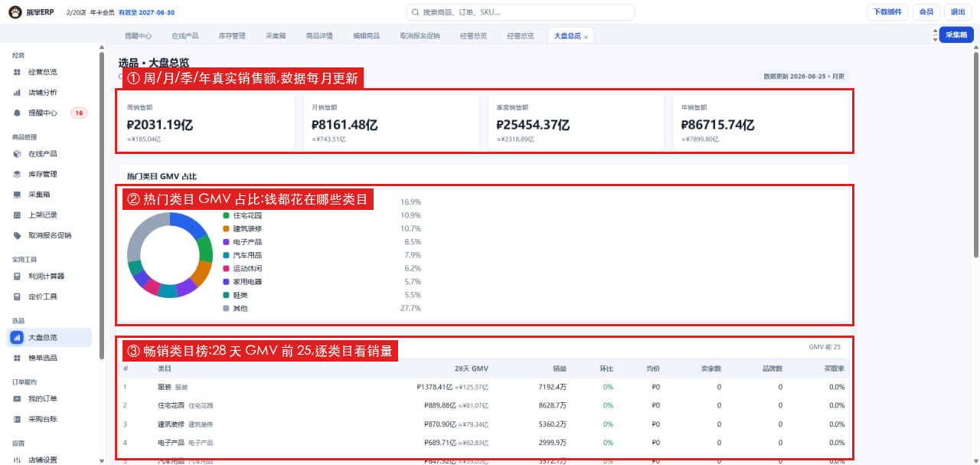The height and width of the screenshot is (465, 980).
Task: Select highlighted 大盘总览 chart icon in sidebar
Action: click(17, 337)
